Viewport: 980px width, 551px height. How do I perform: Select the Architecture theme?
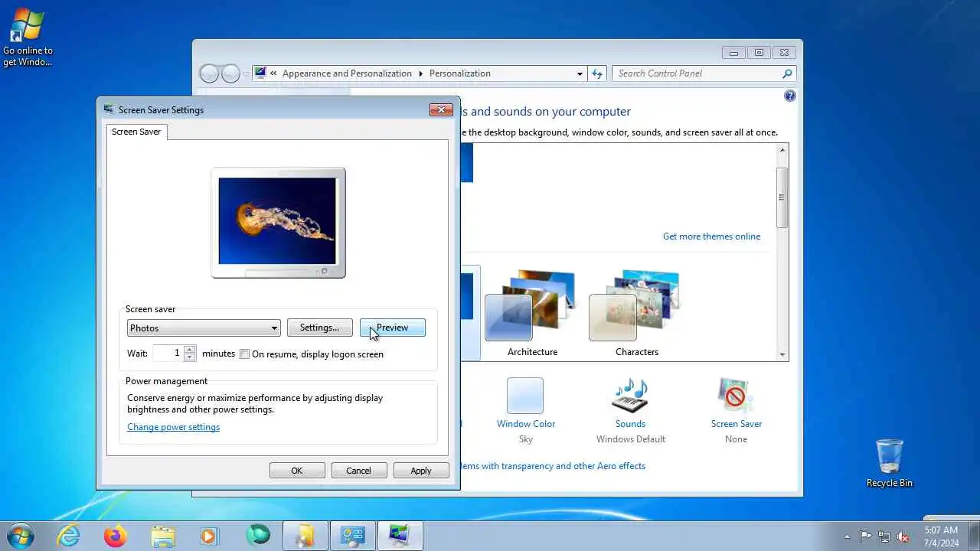pos(532,314)
